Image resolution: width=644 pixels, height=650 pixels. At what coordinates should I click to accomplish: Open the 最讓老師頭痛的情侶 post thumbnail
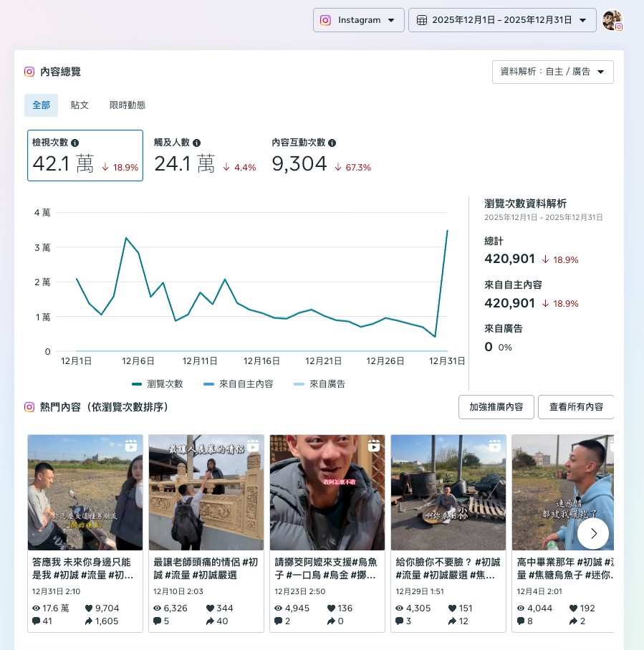pyautogui.click(x=206, y=492)
